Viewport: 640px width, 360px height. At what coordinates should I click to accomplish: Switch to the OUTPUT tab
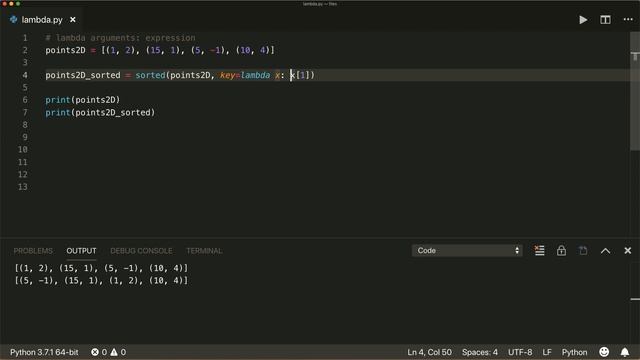(x=81, y=251)
